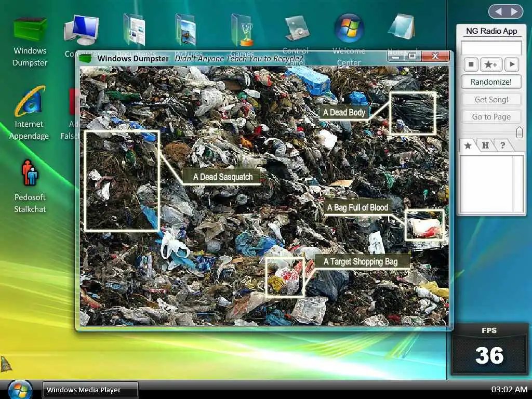This screenshot has height=399, width=532.
Task: Maximize the Windows Dumpster window
Action: tap(412, 56)
